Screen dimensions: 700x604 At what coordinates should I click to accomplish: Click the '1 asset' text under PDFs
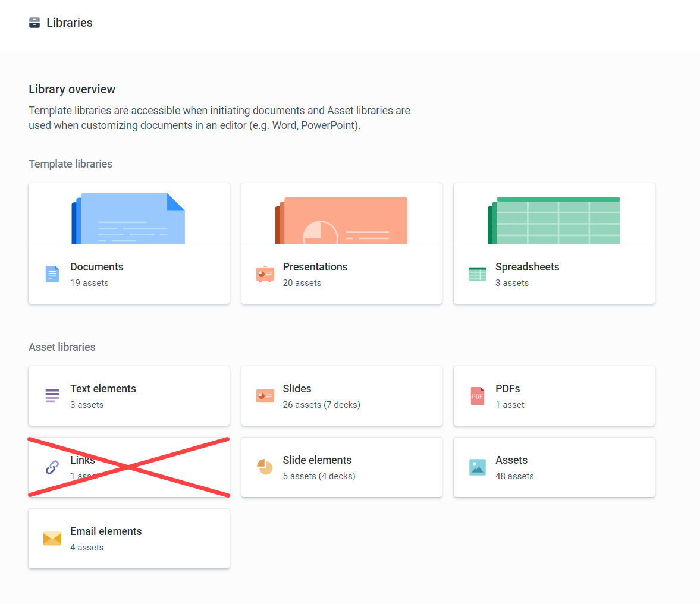pyautogui.click(x=510, y=405)
